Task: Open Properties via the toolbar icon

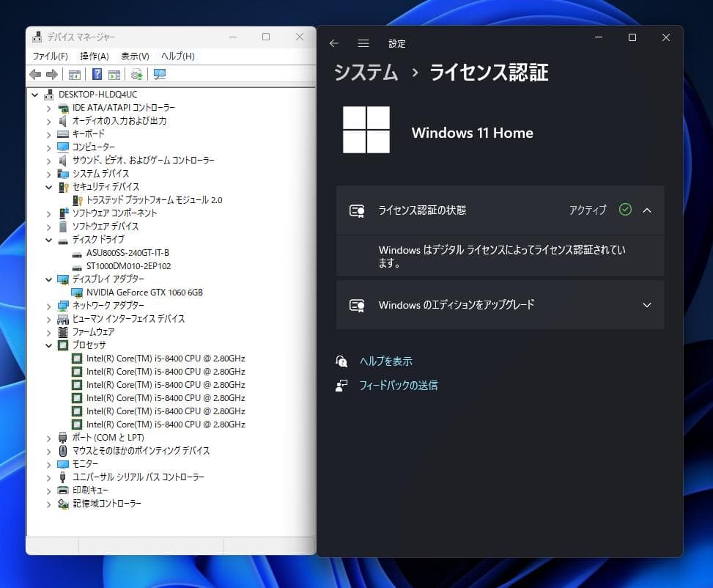Action: (114, 73)
